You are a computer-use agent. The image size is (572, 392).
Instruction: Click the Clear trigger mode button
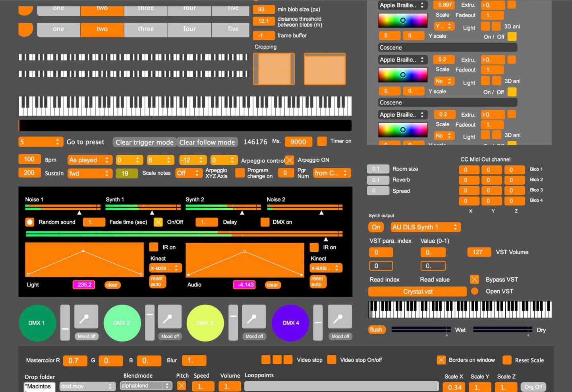tap(144, 142)
